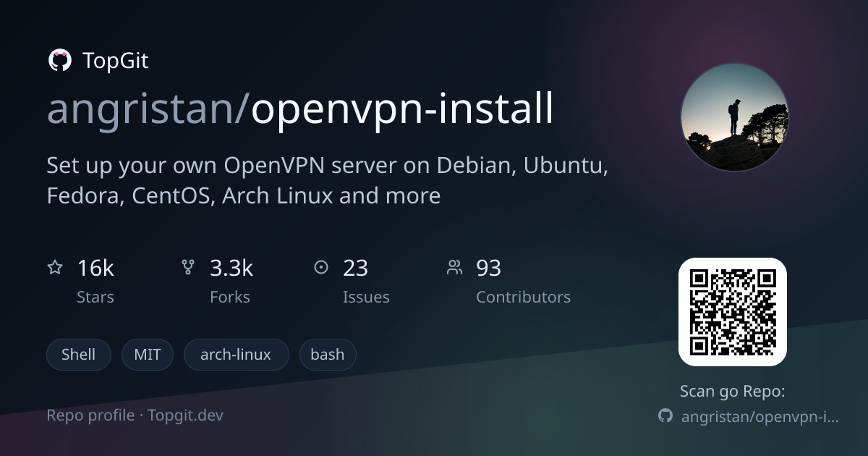This screenshot has width=868, height=456.
Task: Click the Stars star icon
Action: click(55, 268)
